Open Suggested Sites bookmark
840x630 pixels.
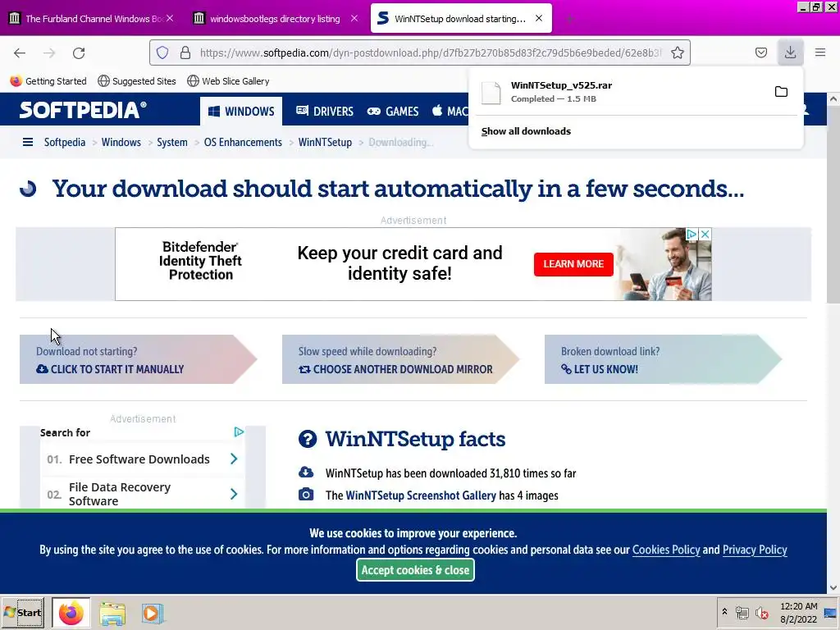tap(137, 81)
